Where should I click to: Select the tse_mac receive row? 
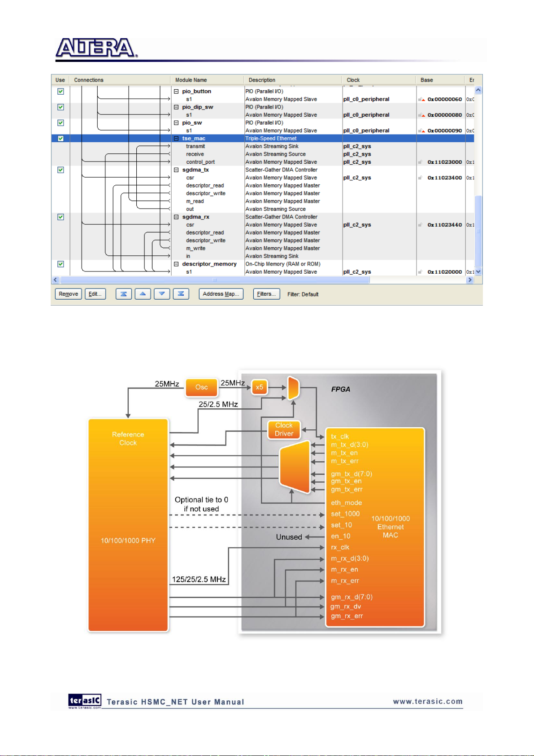pyautogui.click(x=263, y=154)
